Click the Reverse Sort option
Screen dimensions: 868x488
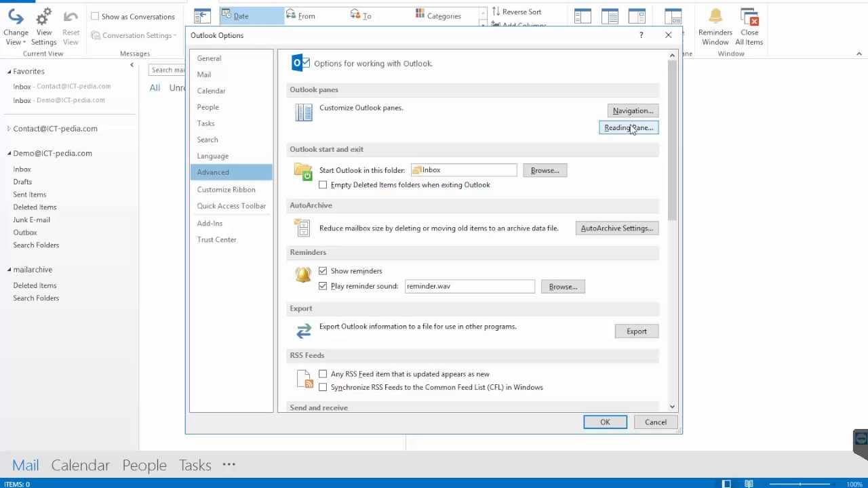click(x=517, y=12)
